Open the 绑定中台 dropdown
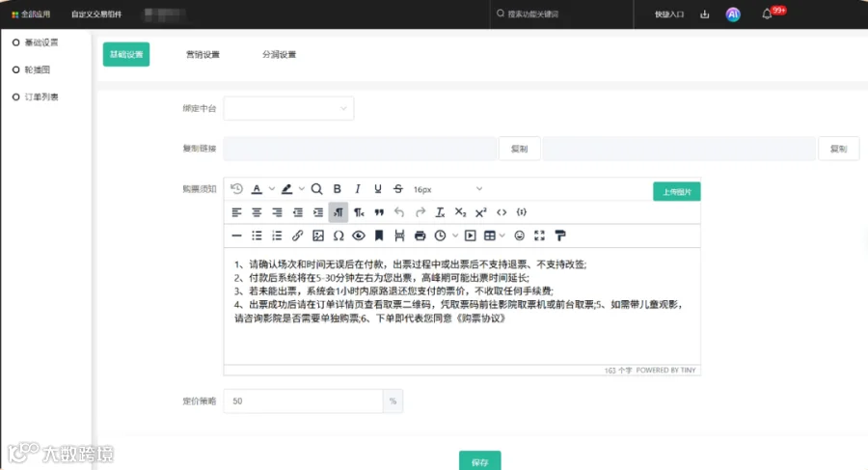The image size is (868, 470). coord(288,108)
